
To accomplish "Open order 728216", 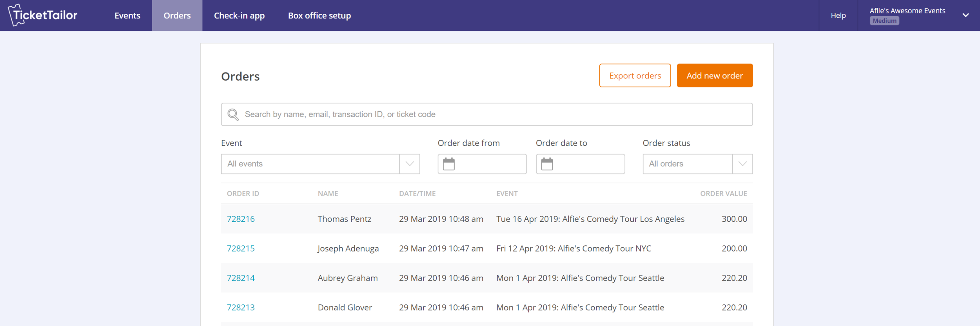I will pyautogui.click(x=241, y=219).
